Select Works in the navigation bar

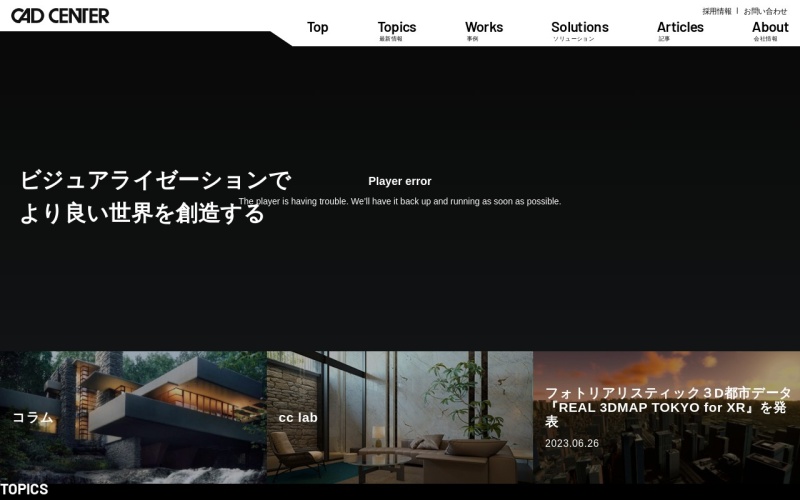click(x=484, y=28)
